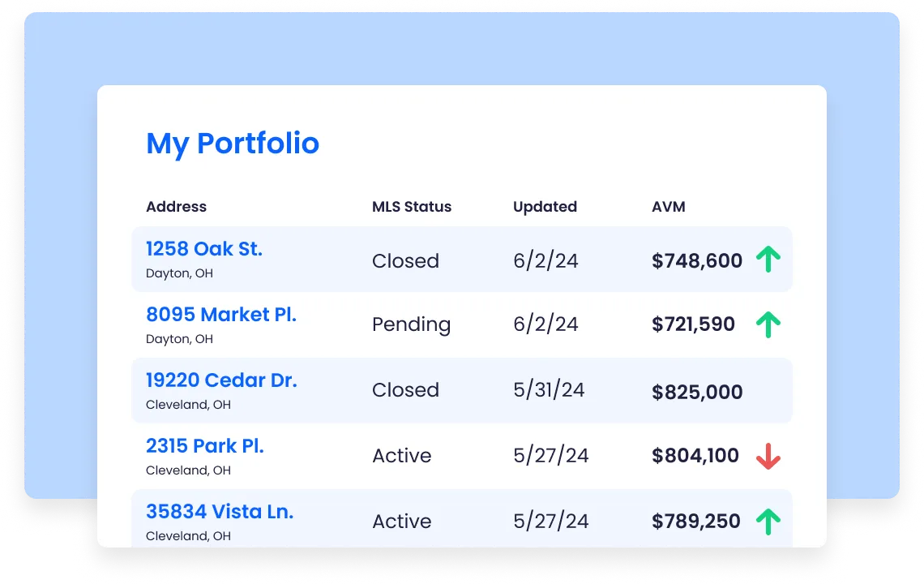Click Closed status in Oak St. row
The height and width of the screenshot is (584, 924).
[x=405, y=260]
